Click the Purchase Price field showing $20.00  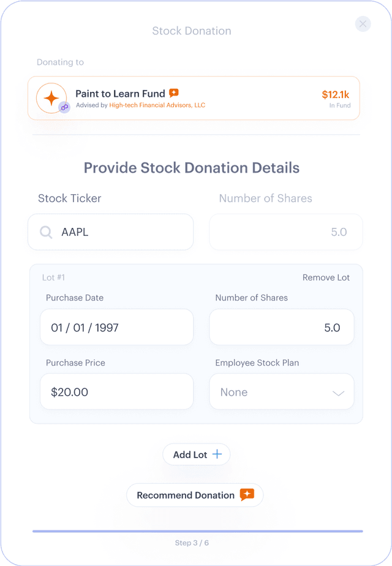[x=116, y=392]
